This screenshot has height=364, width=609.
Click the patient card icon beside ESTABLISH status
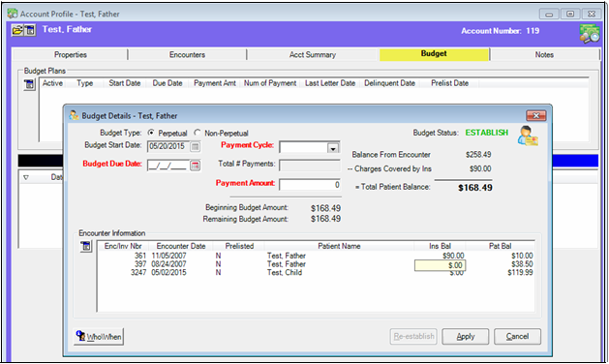coord(528,136)
